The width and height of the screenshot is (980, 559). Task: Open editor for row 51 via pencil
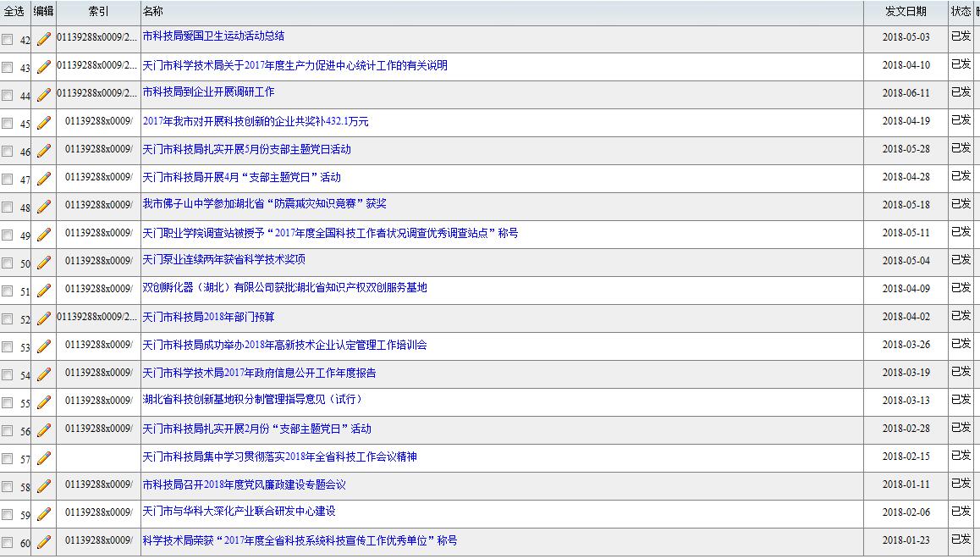click(44, 291)
